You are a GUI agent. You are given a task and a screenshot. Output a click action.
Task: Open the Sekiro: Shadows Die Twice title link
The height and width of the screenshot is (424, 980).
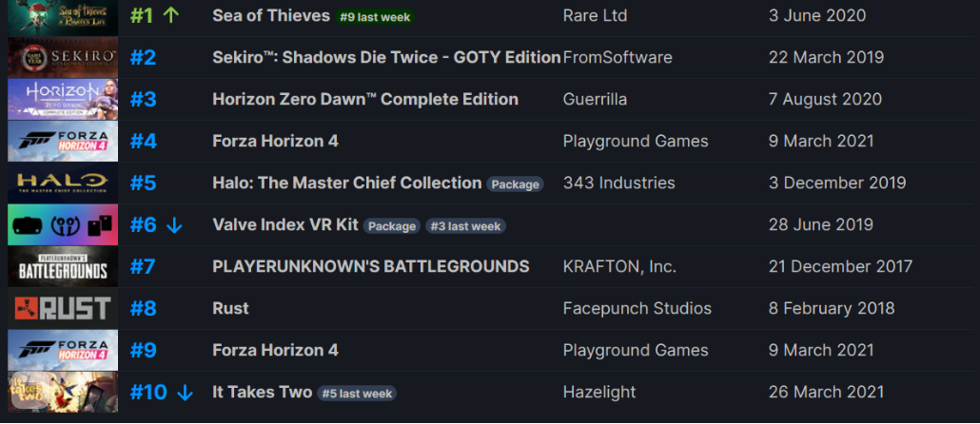386,57
